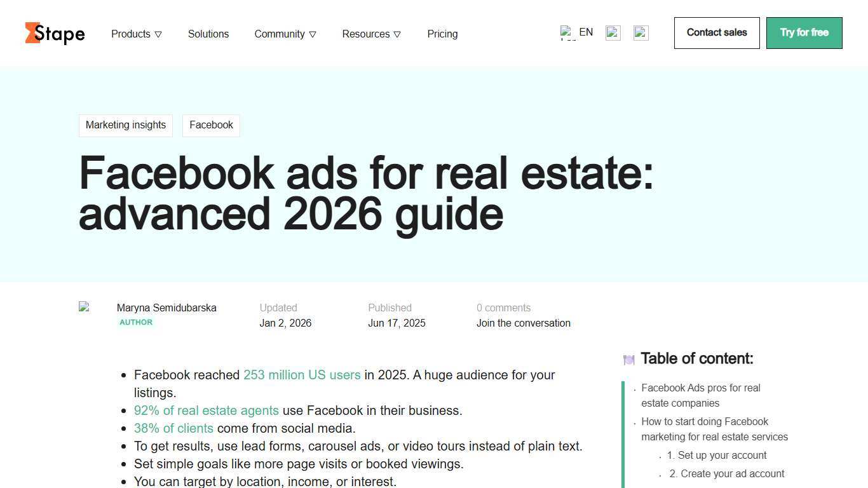
Task: Select the Marketing insights tag
Action: coord(125,125)
